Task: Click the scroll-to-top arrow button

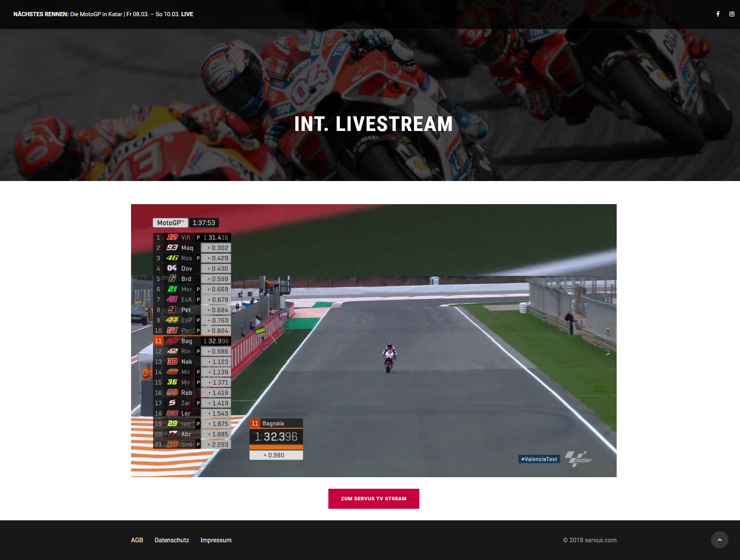Action: (x=719, y=540)
